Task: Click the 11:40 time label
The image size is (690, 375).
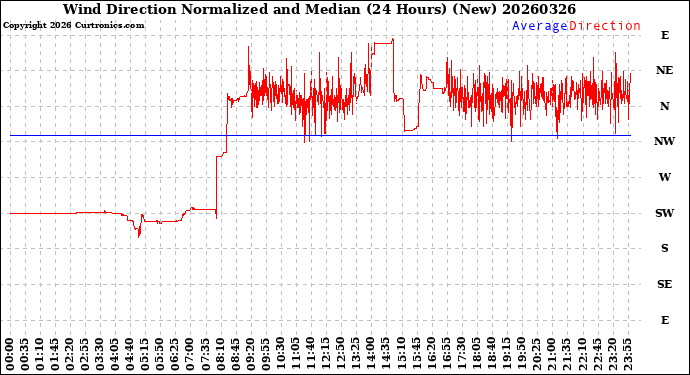Action: pos(310,355)
